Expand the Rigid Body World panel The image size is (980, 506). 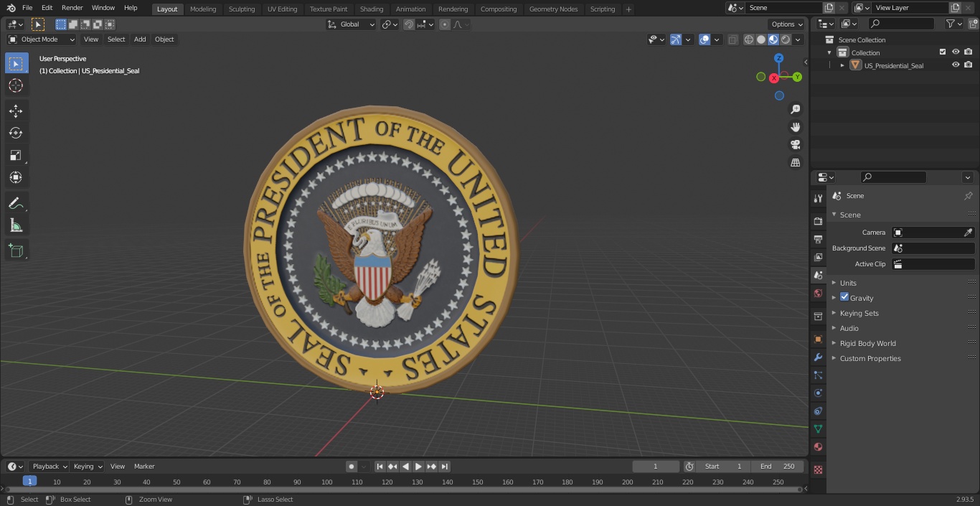[867, 343]
